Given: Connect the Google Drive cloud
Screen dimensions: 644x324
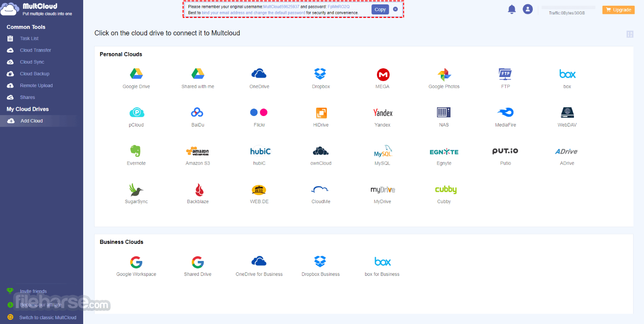Looking at the screenshot, I should coord(136,74).
